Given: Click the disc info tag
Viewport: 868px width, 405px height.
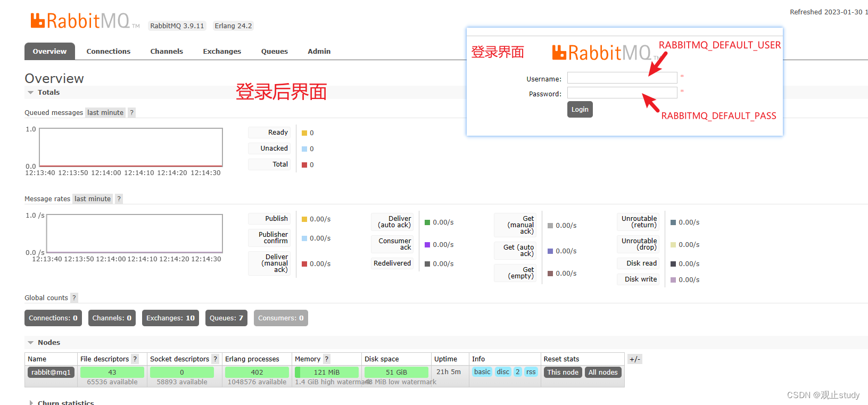Looking at the screenshot, I should (x=503, y=371).
